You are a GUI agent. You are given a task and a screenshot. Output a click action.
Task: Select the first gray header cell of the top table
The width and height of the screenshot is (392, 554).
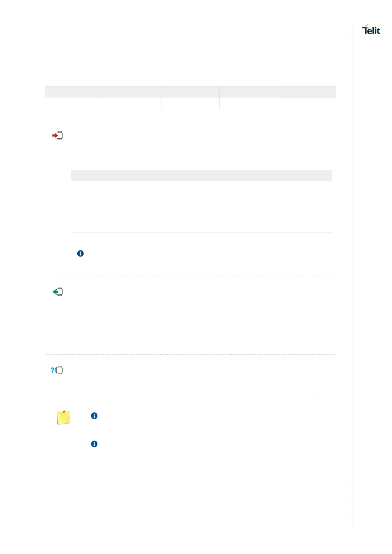(x=74, y=92)
